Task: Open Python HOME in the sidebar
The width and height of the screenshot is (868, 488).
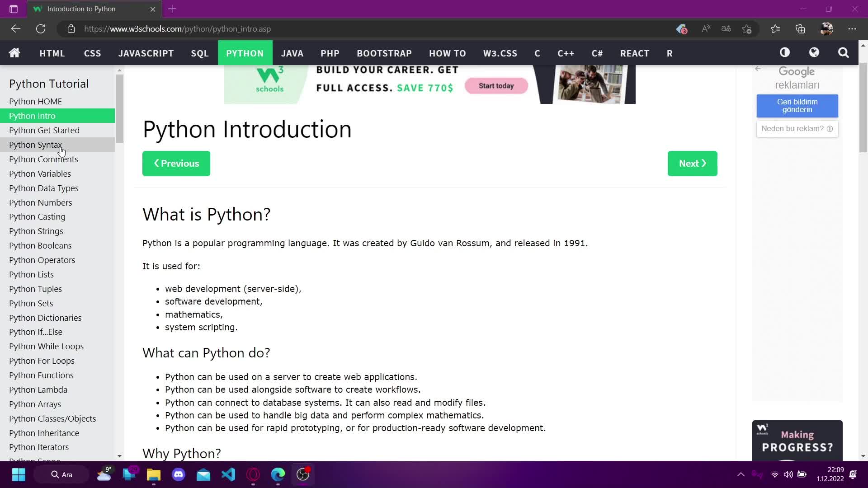Action: click(57, 101)
